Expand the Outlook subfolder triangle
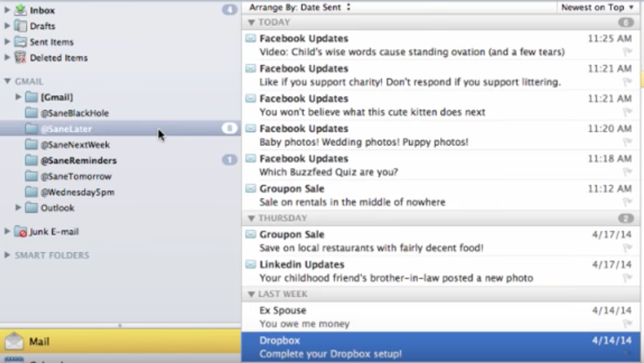 coord(18,207)
